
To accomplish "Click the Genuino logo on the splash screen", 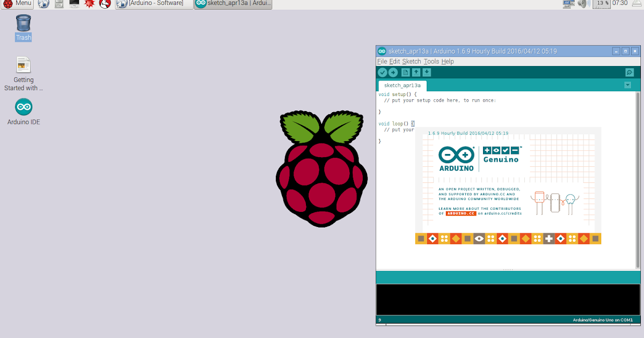I will (501, 155).
